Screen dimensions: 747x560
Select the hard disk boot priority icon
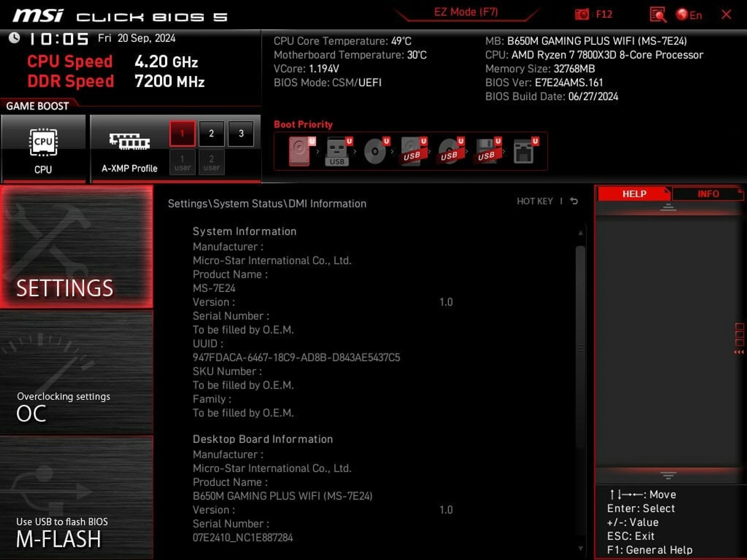(302, 151)
